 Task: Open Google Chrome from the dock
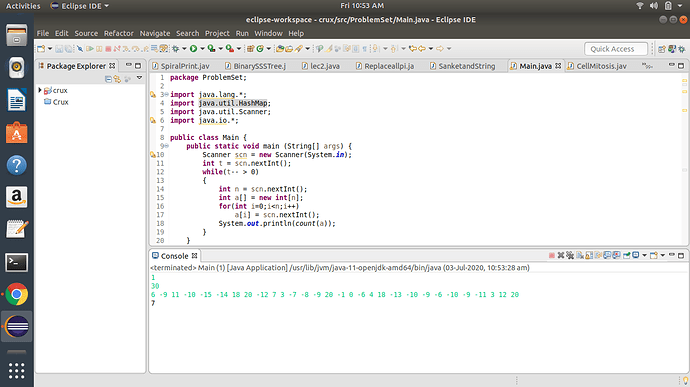(x=17, y=295)
